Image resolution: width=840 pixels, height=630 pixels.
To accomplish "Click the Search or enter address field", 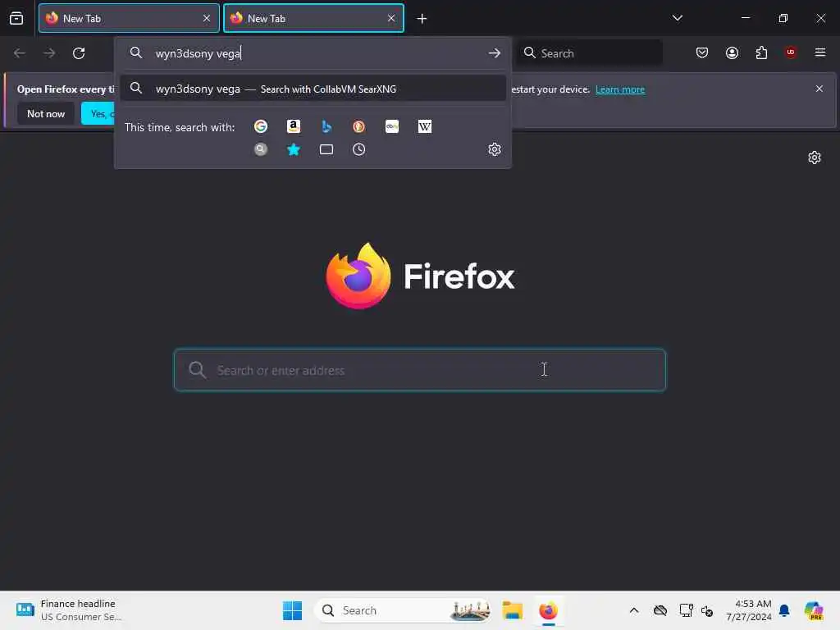I will tap(420, 370).
